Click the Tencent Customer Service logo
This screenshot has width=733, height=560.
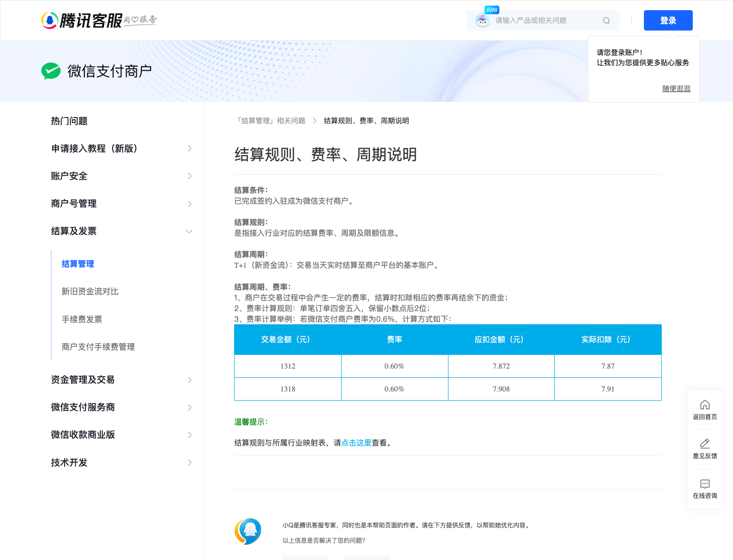click(99, 20)
